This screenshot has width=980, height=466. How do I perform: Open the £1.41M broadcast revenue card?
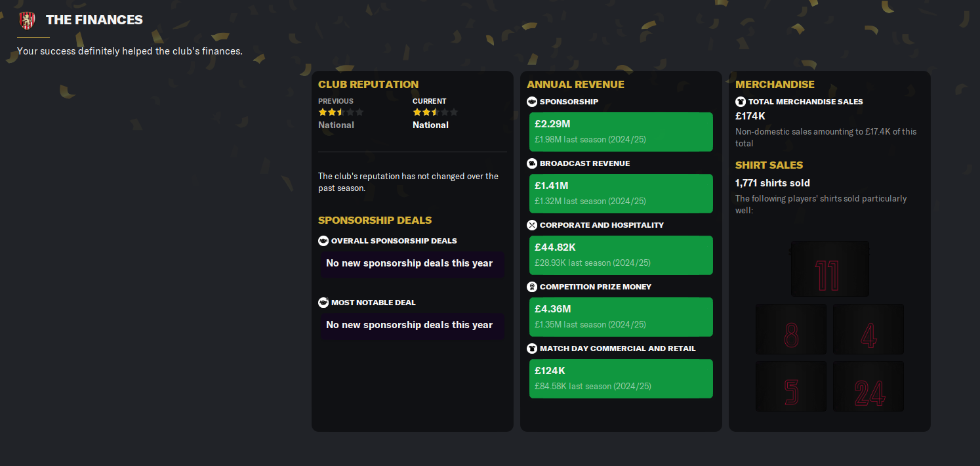(621, 194)
